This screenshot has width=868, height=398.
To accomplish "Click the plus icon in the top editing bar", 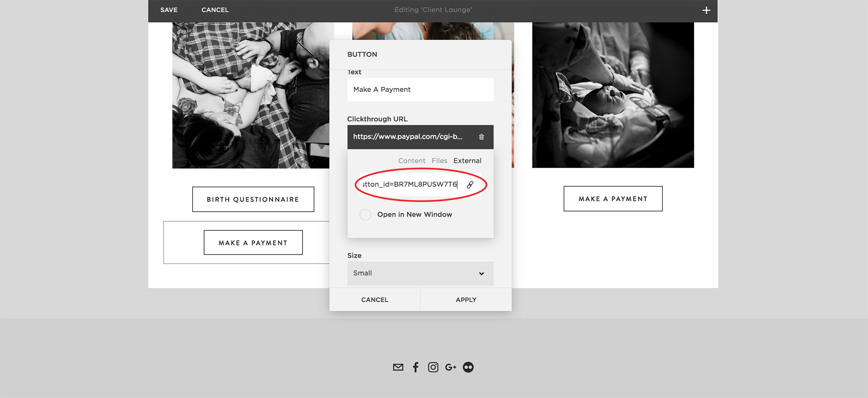I will 706,10.
